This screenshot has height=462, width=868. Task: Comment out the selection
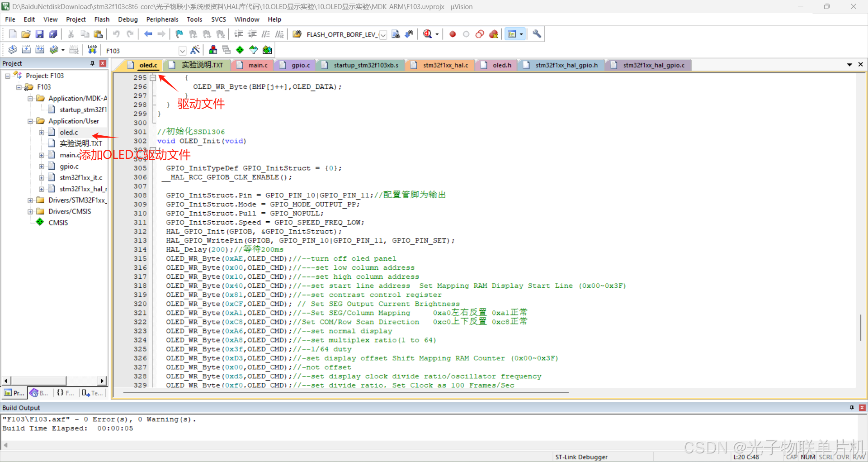tap(266, 34)
